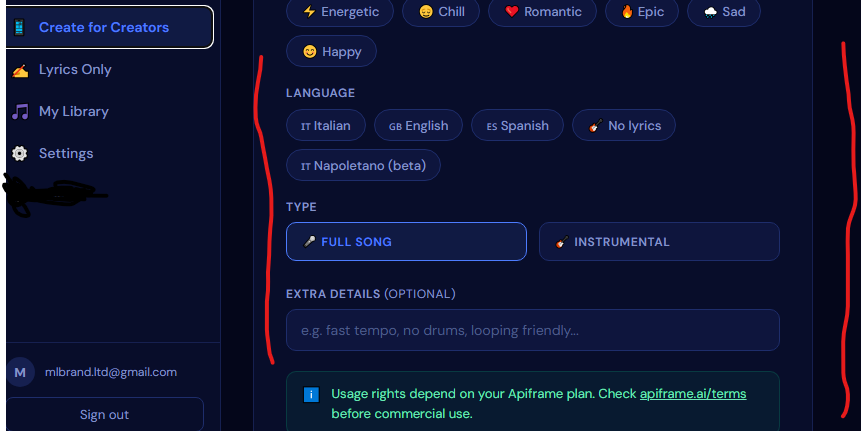This screenshot has height=431, width=861.
Task: Click the phone icon beside Create for Creators
Action: [x=20, y=27]
